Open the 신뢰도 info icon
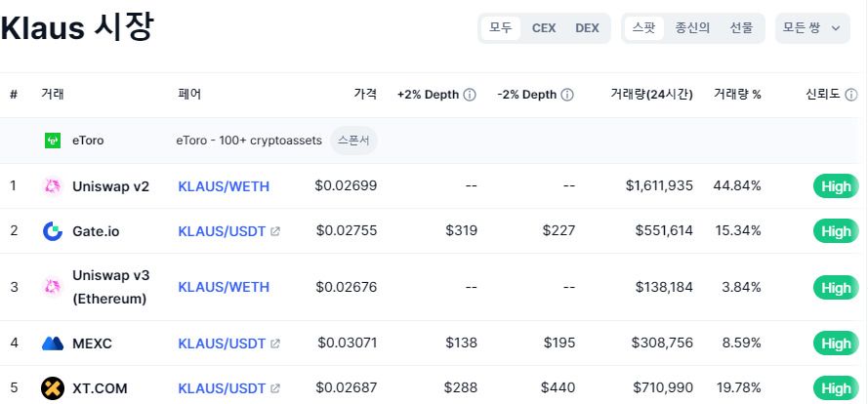This screenshot has width=868, height=404. pos(850,95)
